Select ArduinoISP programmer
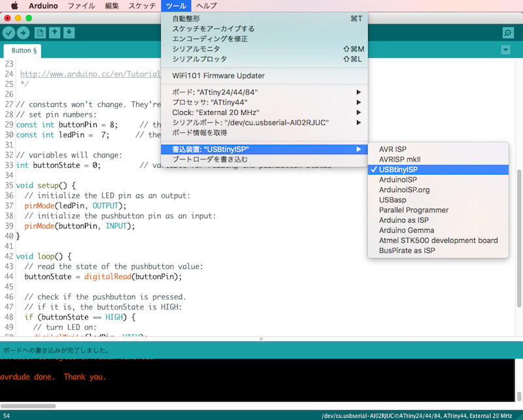Image resolution: width=523 pixels, height=420 pixels. (438, 180)
